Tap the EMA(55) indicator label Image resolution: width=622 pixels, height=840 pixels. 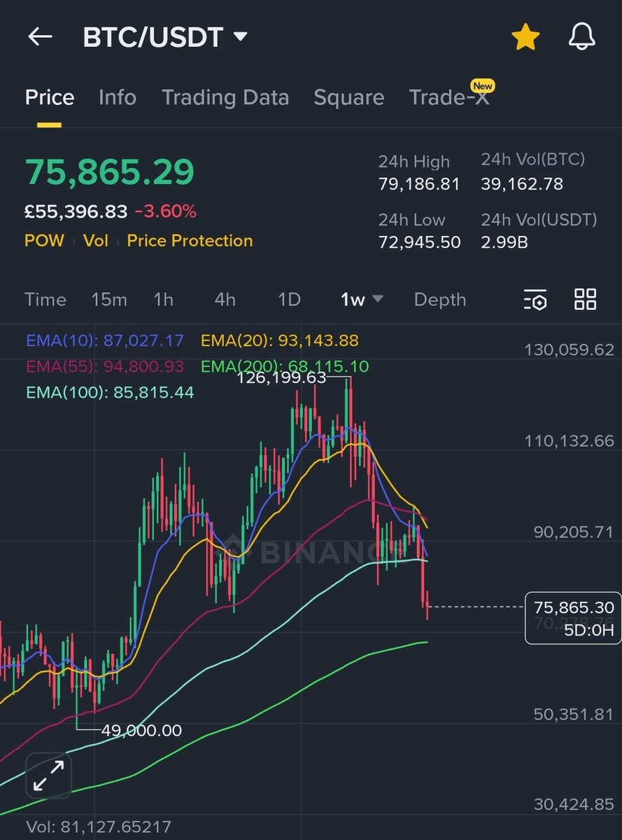105,366
